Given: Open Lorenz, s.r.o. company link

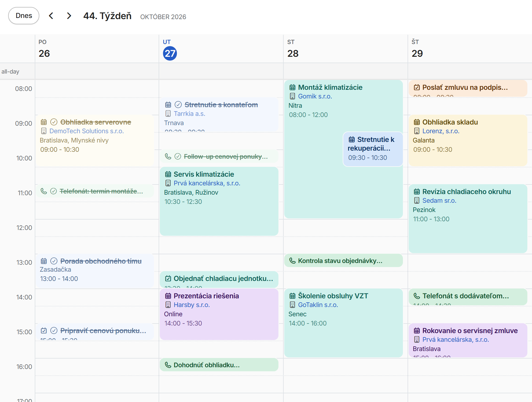Looking at the screenshot, I should tap(441, 131).
